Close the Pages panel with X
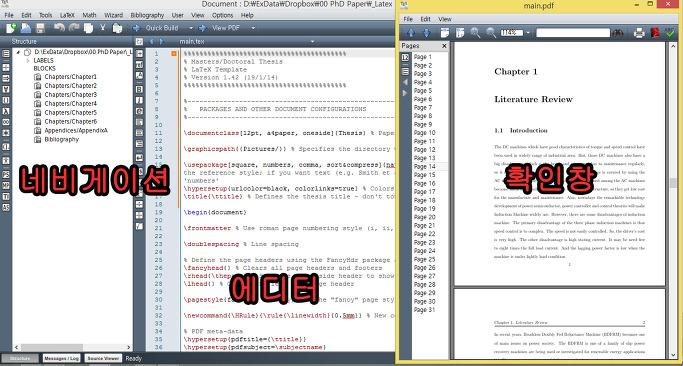Image resolution: width=683 pixels, height=366 pixels. point(444,46)
